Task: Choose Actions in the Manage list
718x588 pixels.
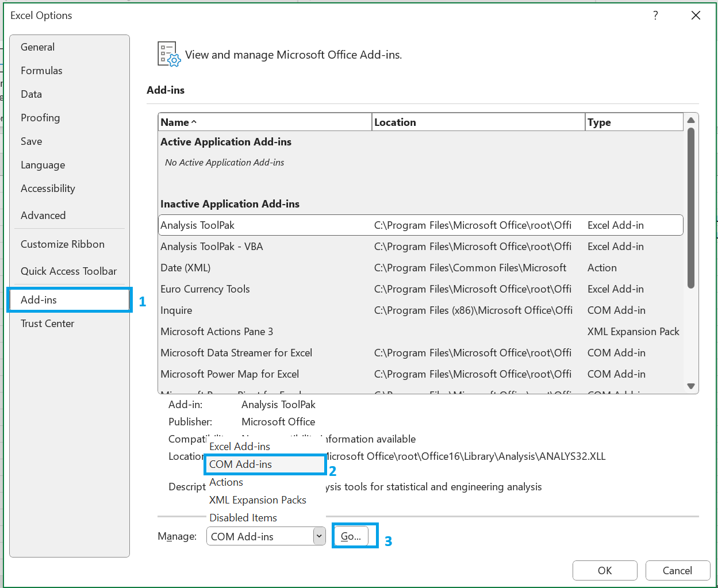Action: click(x=265, y=482)
